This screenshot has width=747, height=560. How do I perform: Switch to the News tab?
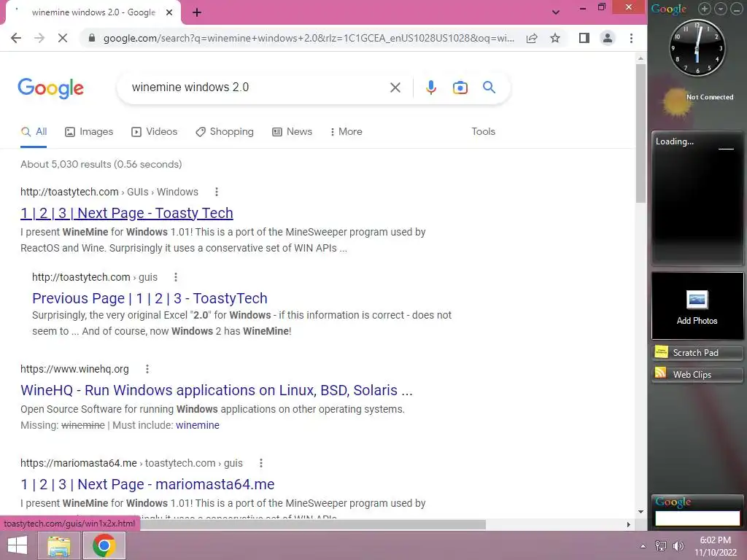[x=292, y=132]
